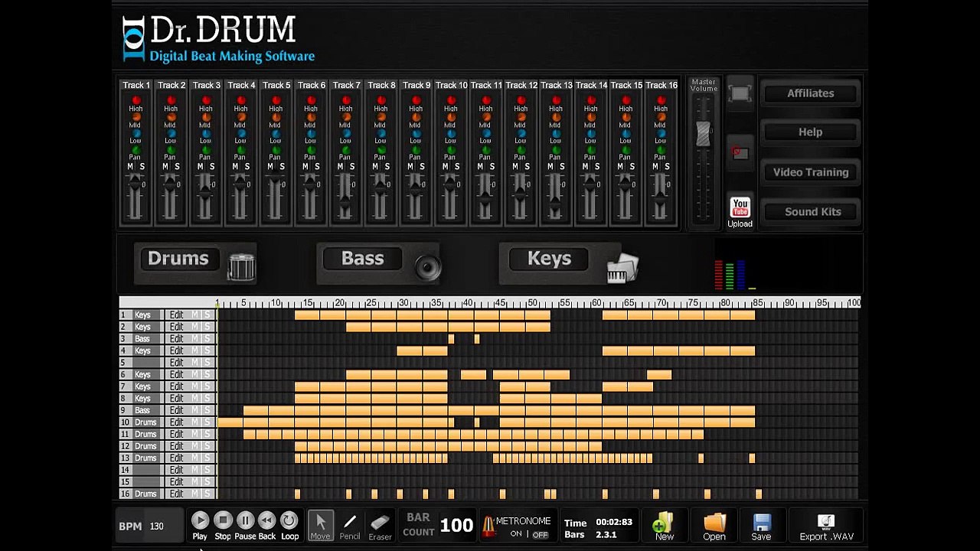Screen dimensions: 980x551
Task: Turn the metronome ON
Action: pyautogui.click(x=516, y=534)
